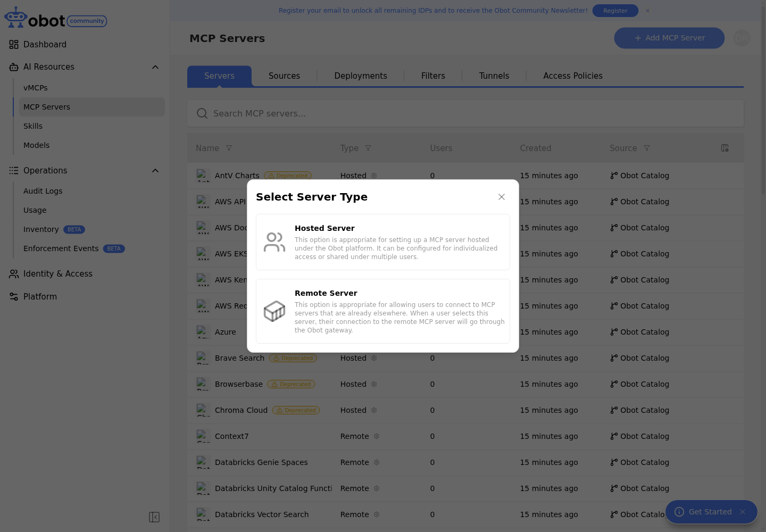Viewport: 766px width, 532px height.
Task: Click the Databricks Vector Search name
Action: [262, 514]
